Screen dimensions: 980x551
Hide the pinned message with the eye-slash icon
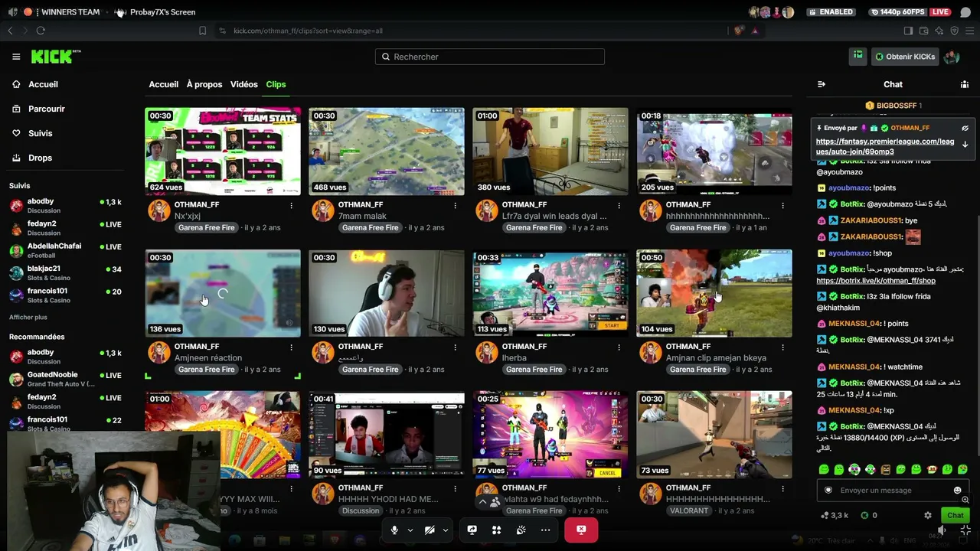pyautogui.click(x=965, y=128)
